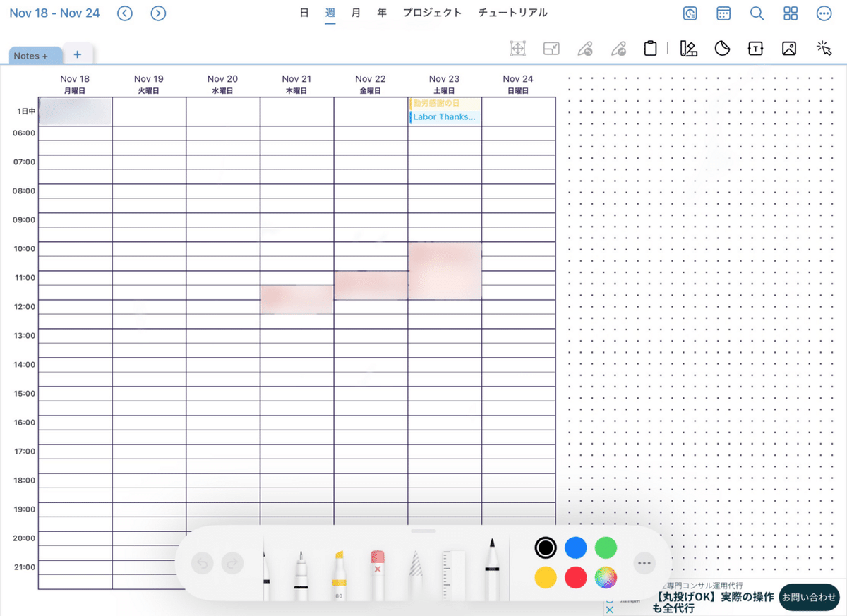847x616 pixels.
Task: Select the yellow highlighter tool
Action: tap(339, 574)
